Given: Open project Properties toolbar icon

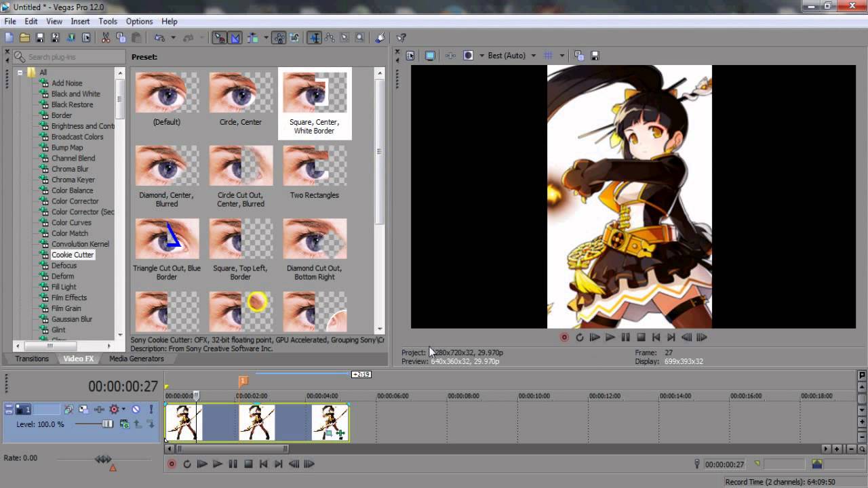Looking at the screenshot, I should coord(86,38).
